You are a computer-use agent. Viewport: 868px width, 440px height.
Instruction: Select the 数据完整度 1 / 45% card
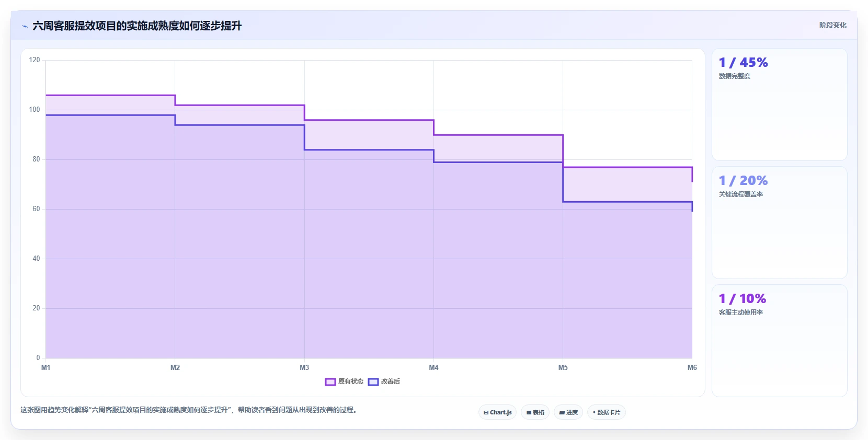[779, 105]
